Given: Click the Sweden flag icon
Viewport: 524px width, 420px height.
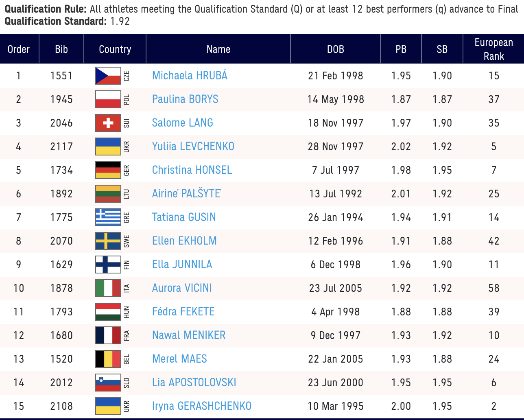Looking at the screenshot, I should pos(108,241).
